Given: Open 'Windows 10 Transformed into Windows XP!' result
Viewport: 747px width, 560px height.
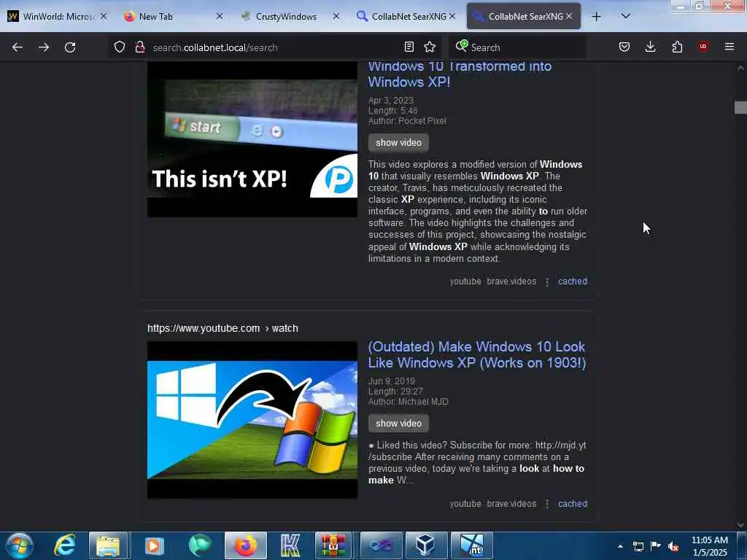Looking at the screenshot, I should [460, 74].
